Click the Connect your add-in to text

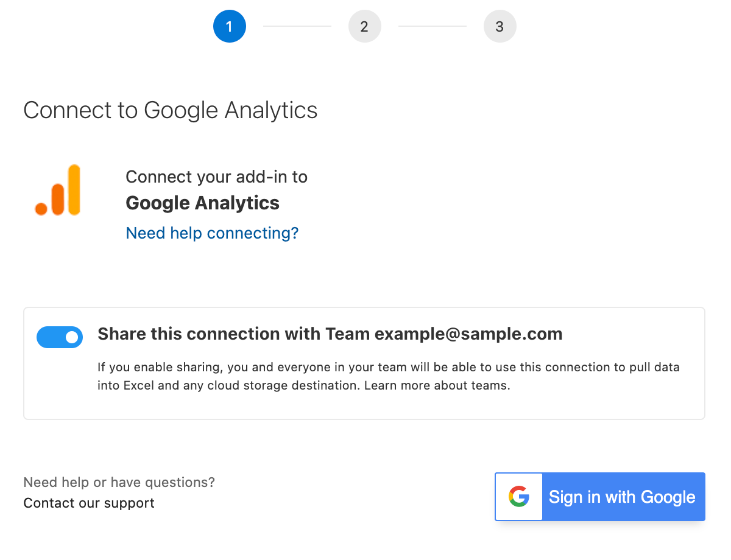point(216,177)
